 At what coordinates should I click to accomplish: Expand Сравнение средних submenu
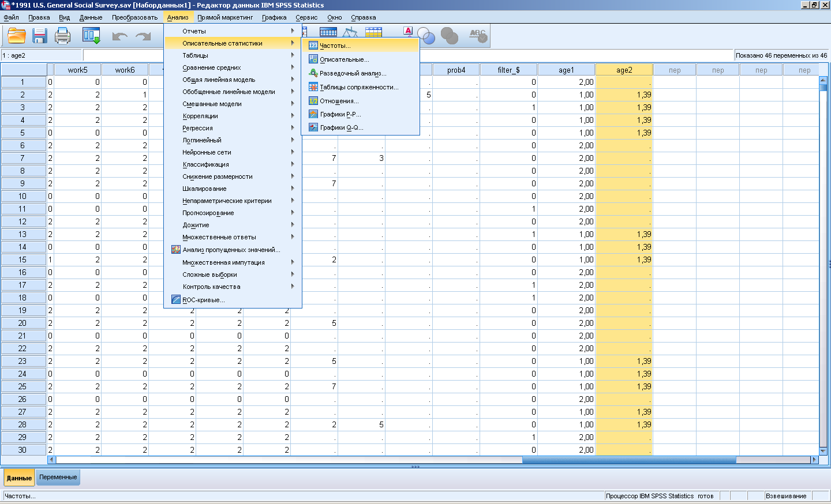233,67
